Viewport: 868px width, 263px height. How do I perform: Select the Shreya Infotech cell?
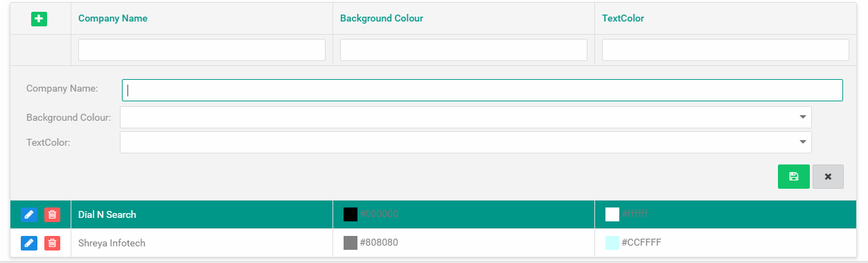[202, 243]
